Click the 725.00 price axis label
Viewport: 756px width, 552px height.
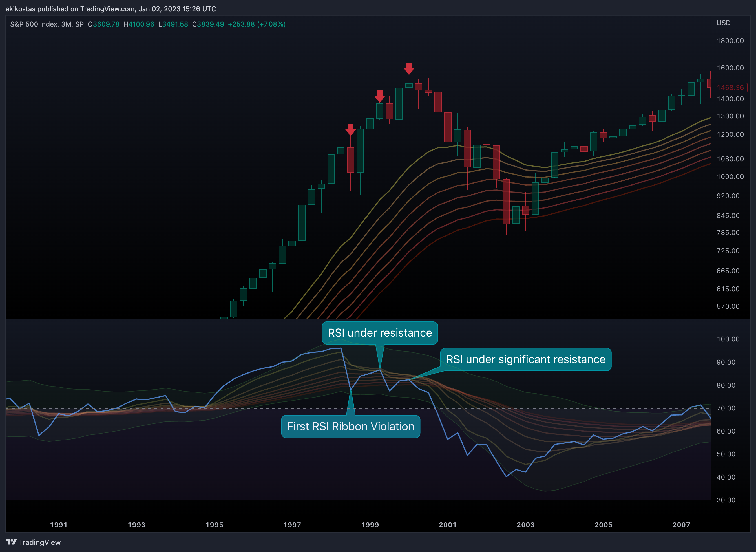[x=728, y=251]
